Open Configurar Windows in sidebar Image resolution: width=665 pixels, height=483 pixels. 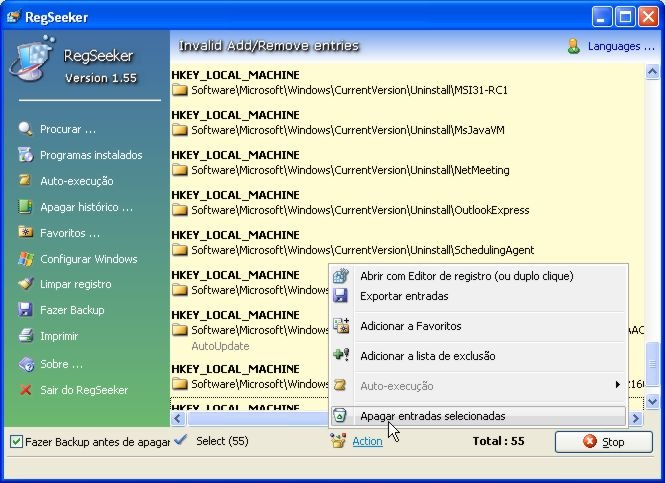tap(89, 259)
